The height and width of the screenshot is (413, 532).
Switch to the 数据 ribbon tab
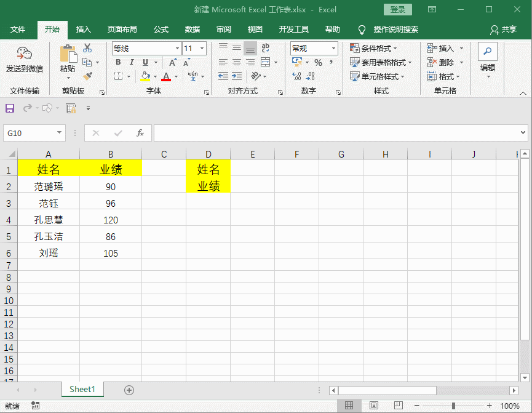[x=193, y=30]
